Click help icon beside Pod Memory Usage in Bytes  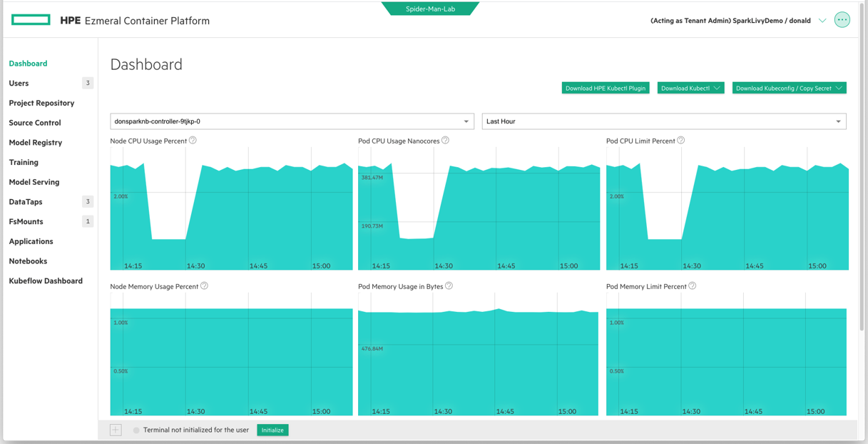pos(449,286)
